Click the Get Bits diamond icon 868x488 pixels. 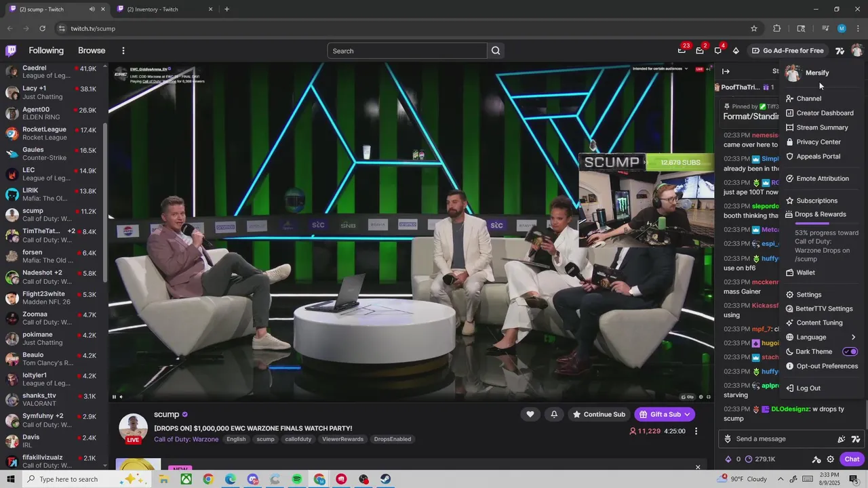(x=736, y=51)
